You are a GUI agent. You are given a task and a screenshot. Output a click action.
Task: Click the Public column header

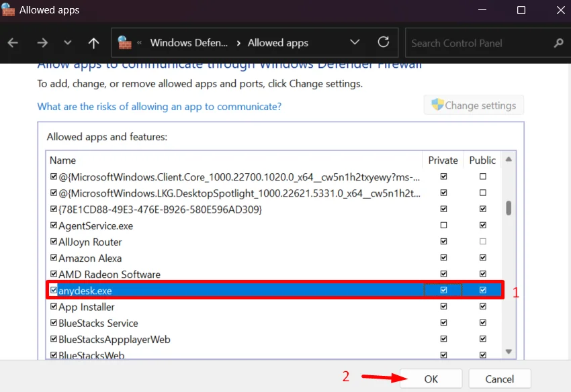point(482,160)
